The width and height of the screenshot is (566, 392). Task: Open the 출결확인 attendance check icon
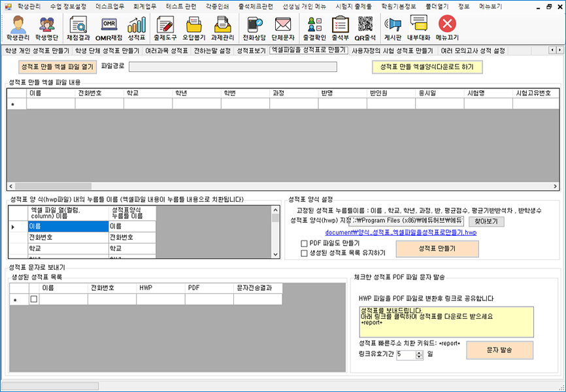314,28
